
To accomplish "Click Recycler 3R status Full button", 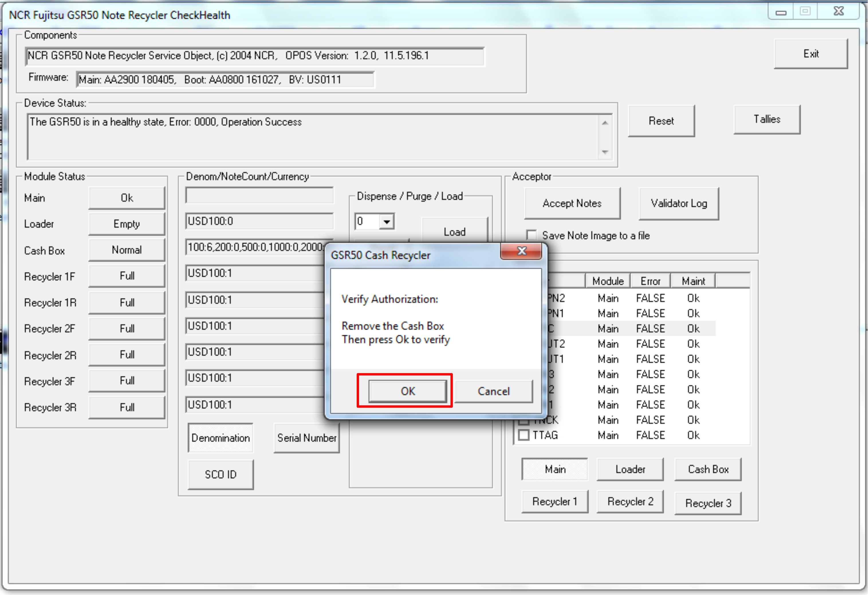I will (127, 407).
